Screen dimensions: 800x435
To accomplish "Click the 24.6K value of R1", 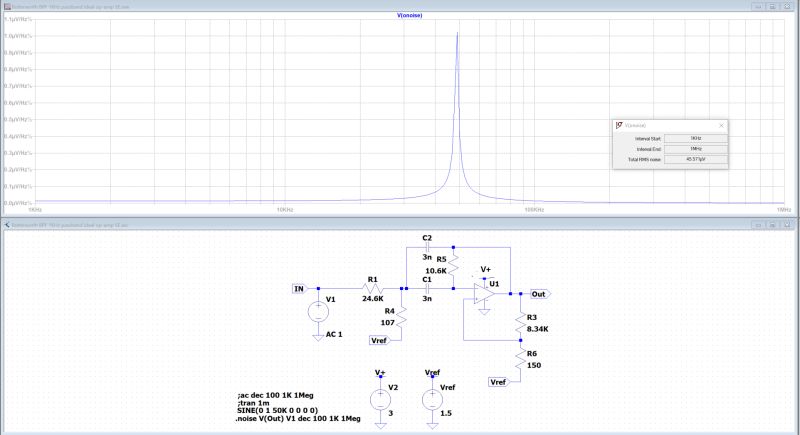I will [x=372, y=298].
